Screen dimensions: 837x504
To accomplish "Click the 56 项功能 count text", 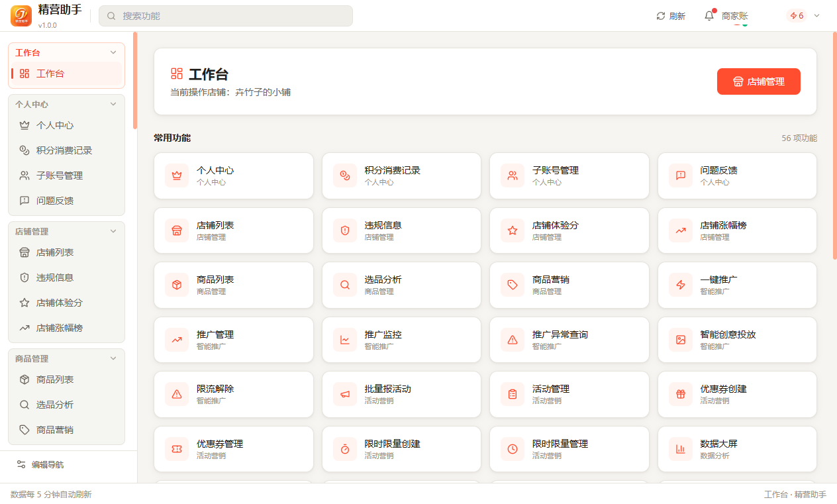I will pyautogui.click(x=799, y=138).
